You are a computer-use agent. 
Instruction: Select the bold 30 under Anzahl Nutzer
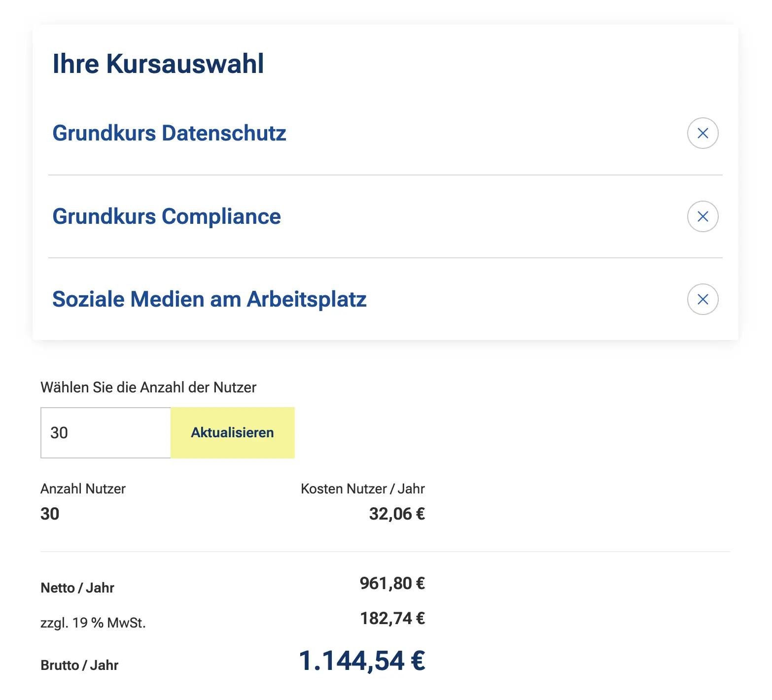(50, 514)
